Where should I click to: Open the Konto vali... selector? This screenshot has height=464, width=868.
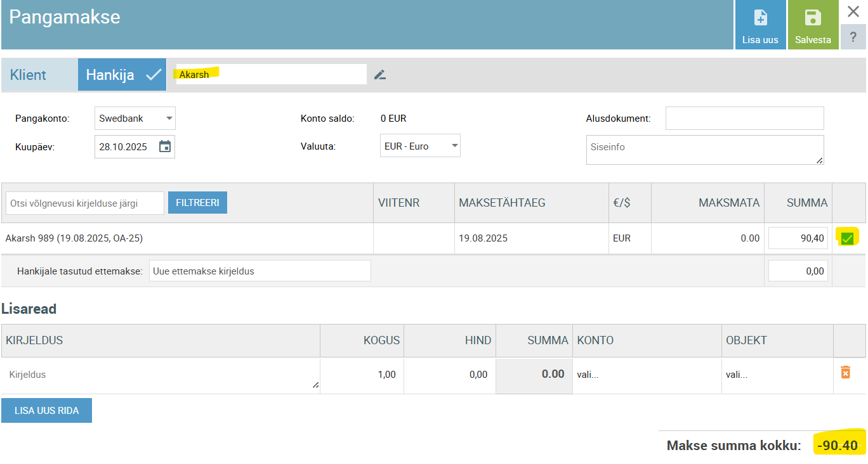[646, 375]
